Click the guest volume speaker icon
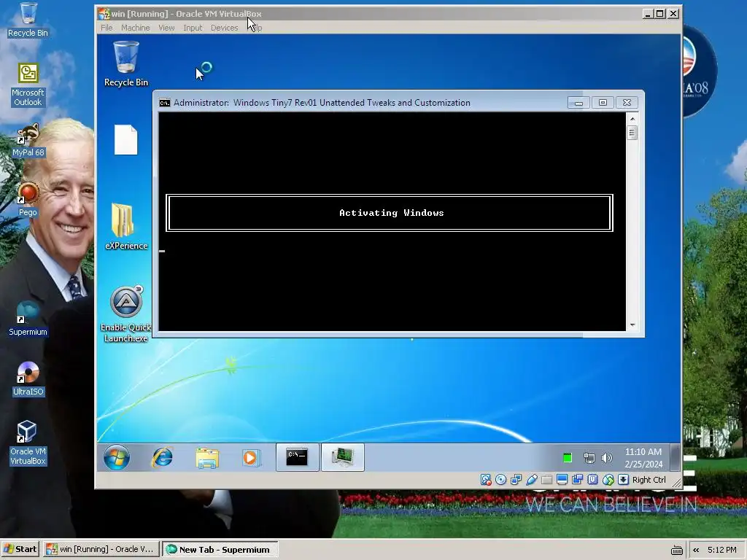Screen dimensions: 747x560 606,458
